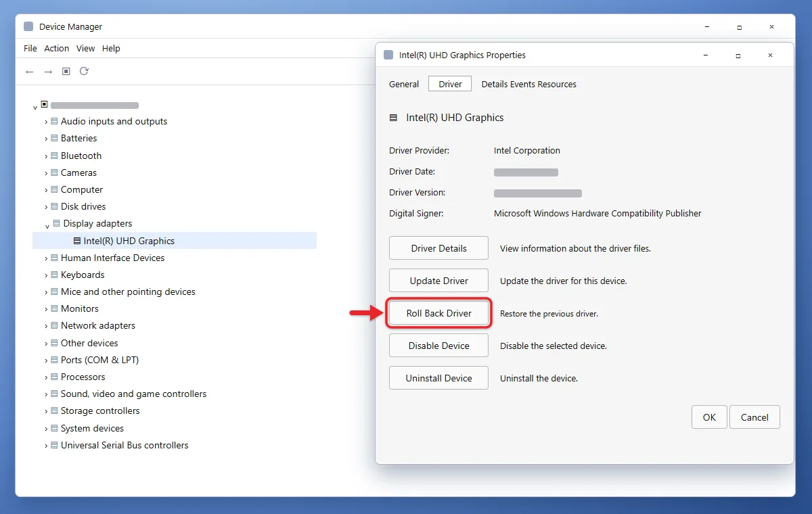Click the Batteries category icon

[x=54, y=139]
